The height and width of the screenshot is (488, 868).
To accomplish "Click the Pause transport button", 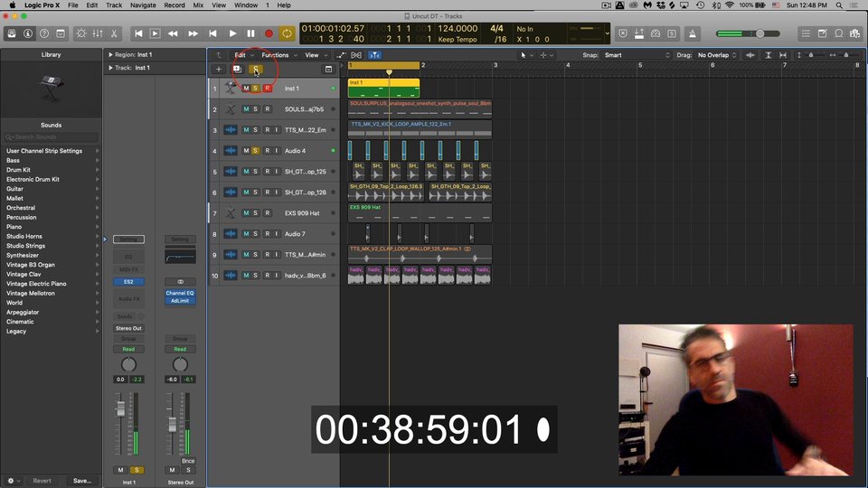I will pyautogui.click(x=250, y=33).
